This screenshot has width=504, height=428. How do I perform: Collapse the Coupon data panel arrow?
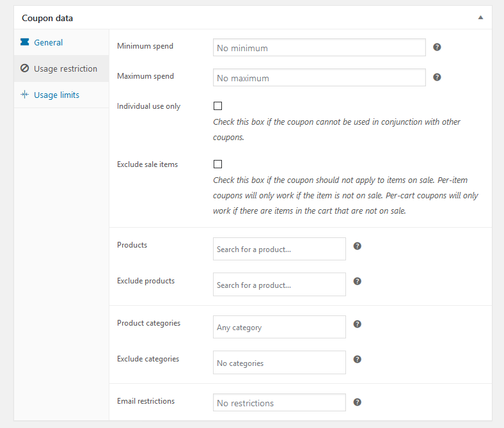click(x=480, y=17)
